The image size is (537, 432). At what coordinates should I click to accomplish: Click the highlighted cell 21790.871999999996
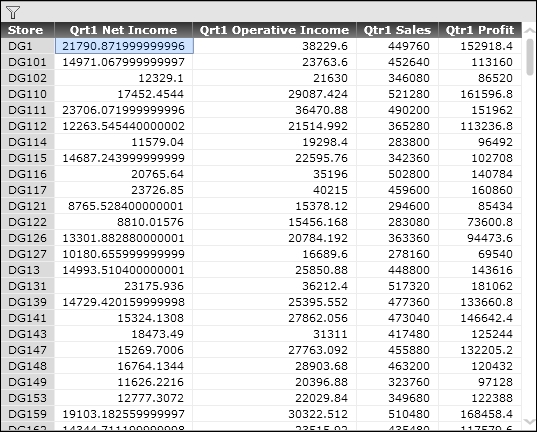(124, 46)
